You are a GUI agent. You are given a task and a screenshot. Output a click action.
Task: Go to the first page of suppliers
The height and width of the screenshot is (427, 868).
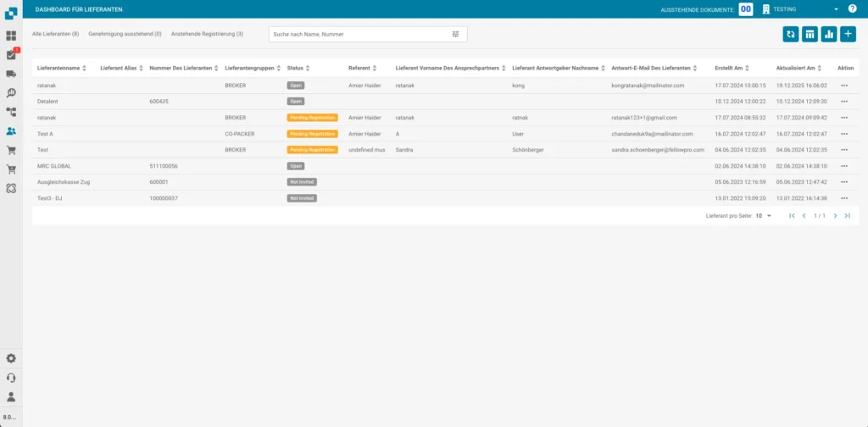point(793,216)
